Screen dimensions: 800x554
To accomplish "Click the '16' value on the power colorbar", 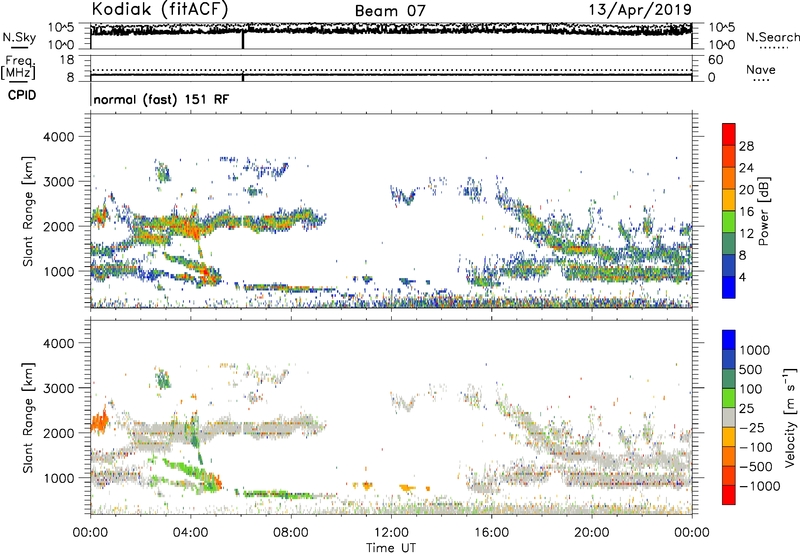I will pos(746,212).
